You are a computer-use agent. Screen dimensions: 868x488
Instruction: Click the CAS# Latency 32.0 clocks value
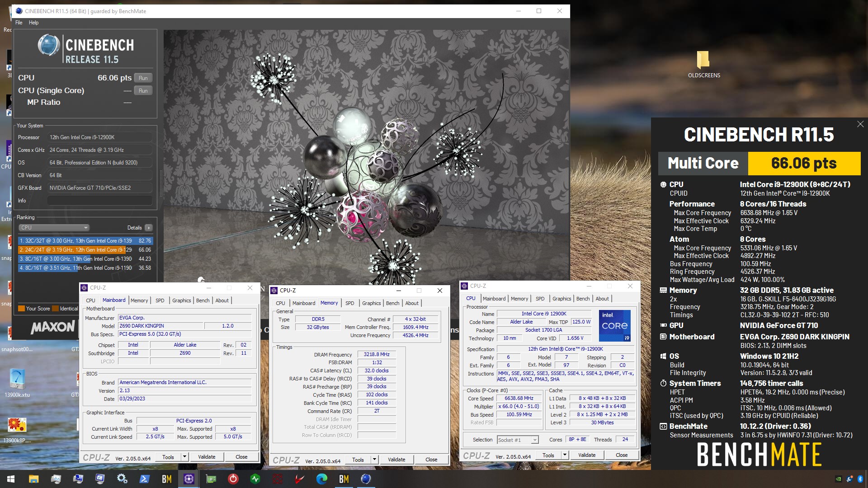[x=377, y=371]
